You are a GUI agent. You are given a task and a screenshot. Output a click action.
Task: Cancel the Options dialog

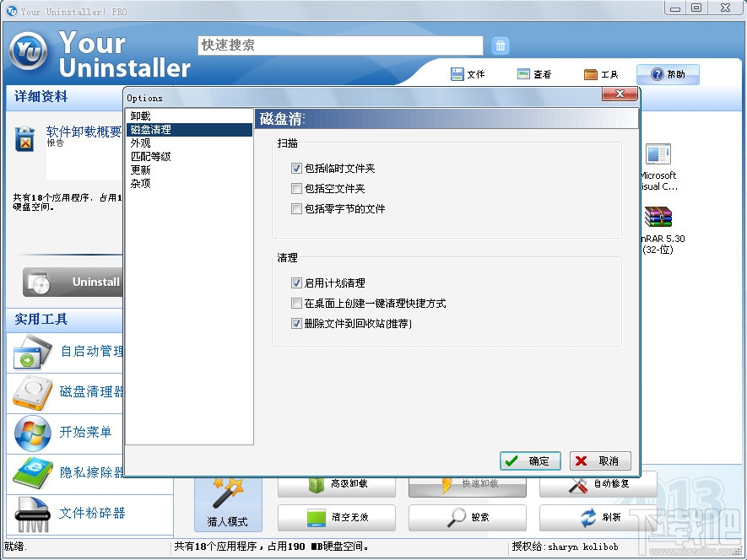click(x=599, y=460)
